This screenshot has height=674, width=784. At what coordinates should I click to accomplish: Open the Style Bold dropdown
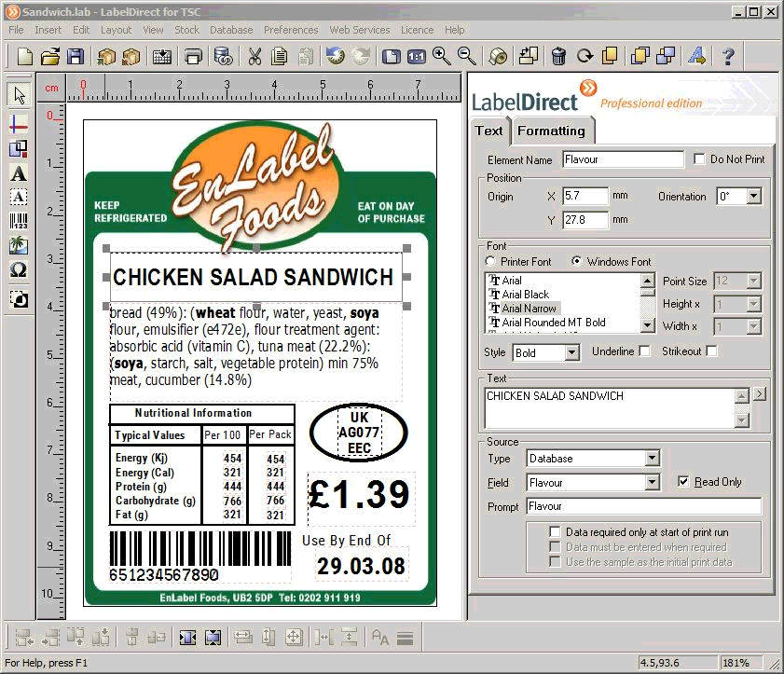coord(572,352)
